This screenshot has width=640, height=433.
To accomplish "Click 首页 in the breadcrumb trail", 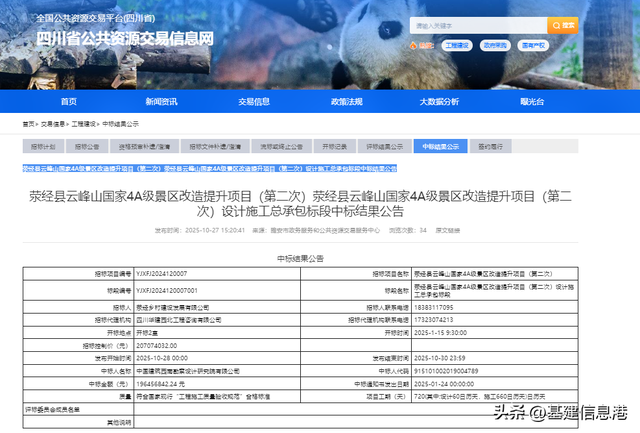I will point(28,124).
